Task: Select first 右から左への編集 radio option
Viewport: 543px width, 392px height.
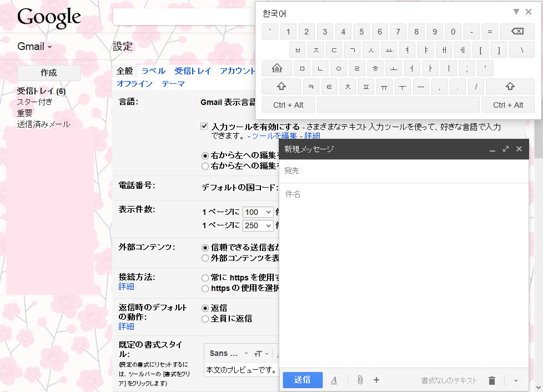Action: pyautogui.click(x=205, y=155)
